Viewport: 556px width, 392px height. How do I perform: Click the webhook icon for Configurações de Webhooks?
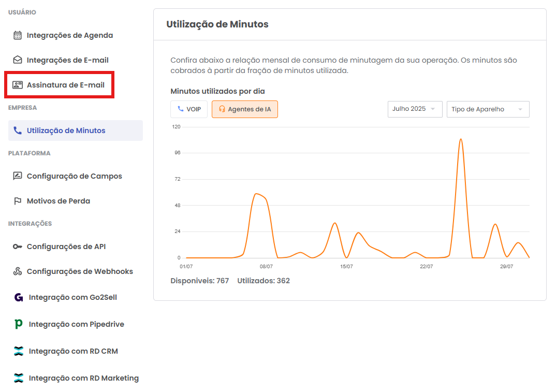pos(18,271)
